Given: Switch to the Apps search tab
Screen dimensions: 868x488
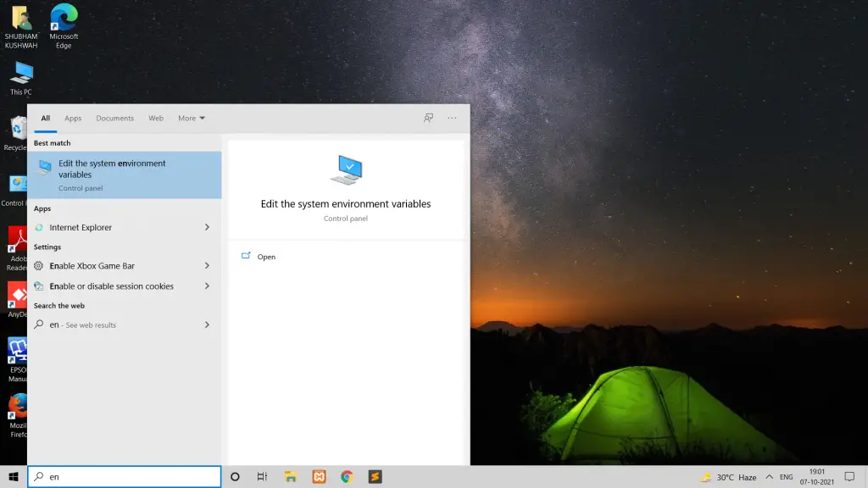Looking at the screenshot, I should pyautogui.click(x=73, y=118).
